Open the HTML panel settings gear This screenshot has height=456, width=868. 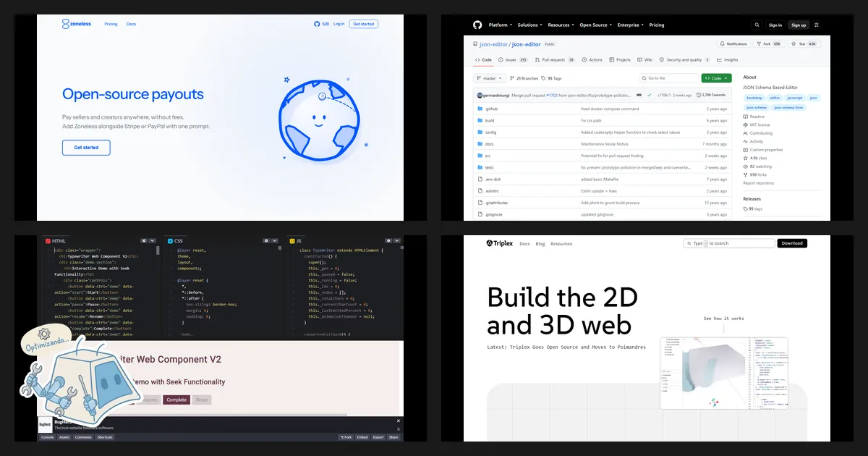pyautogui.click(x=145, y=240)
